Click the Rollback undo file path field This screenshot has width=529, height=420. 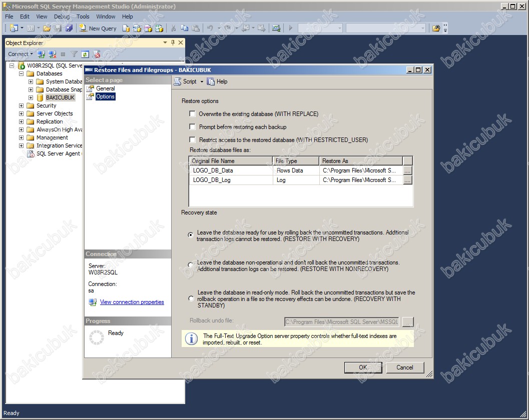click(x=342, y=322)
